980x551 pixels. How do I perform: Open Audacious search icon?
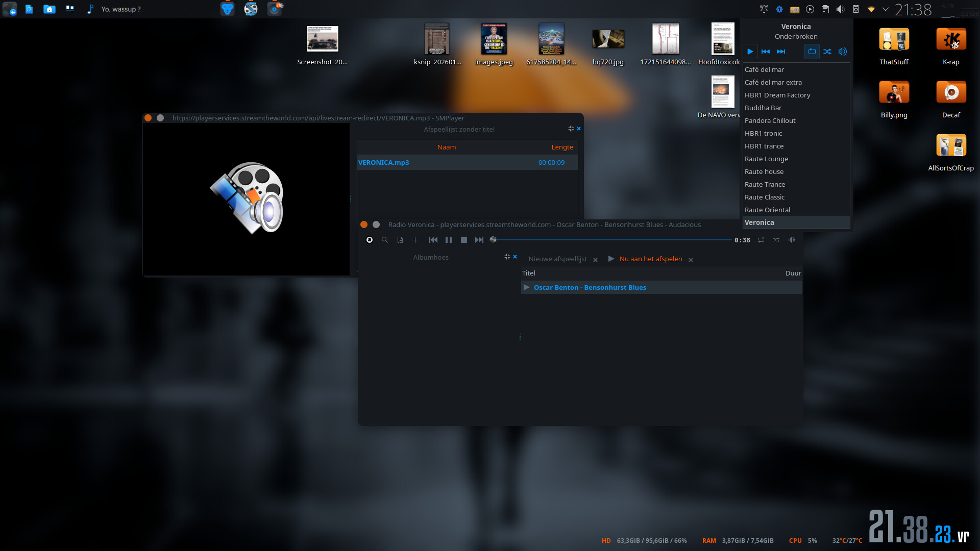385,240
